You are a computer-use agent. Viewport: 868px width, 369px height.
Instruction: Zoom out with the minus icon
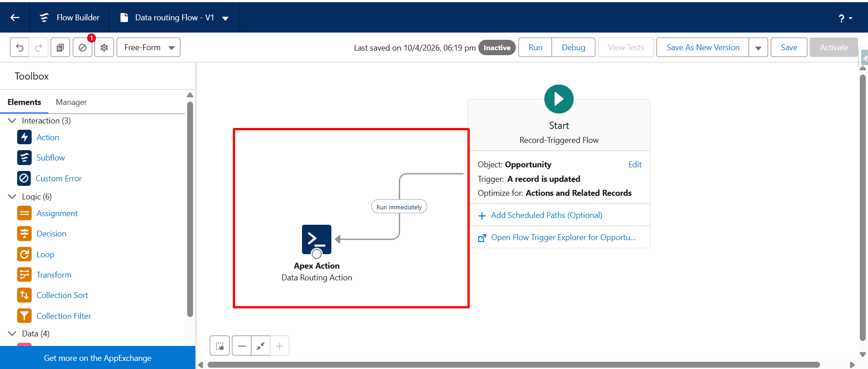pos(242,346)
